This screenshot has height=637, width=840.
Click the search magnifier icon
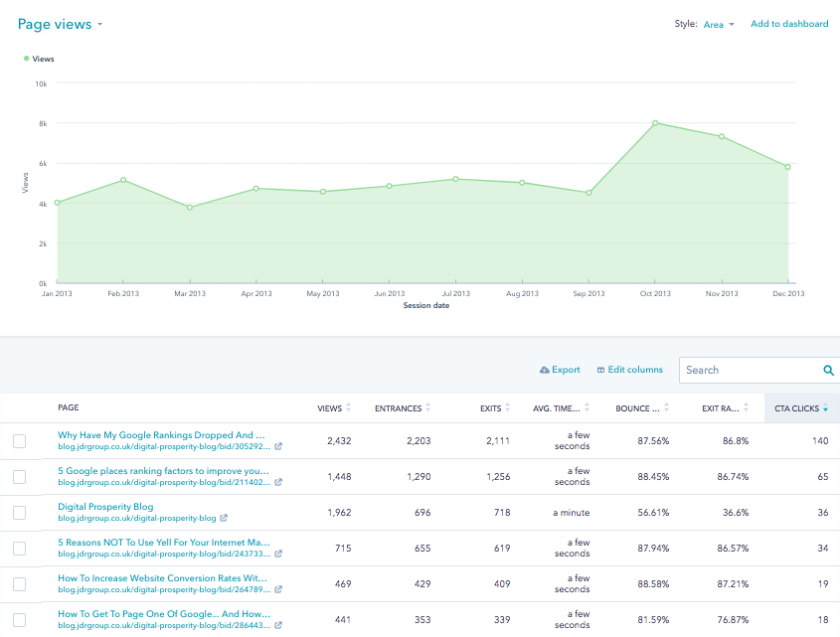tap(828, 371)
